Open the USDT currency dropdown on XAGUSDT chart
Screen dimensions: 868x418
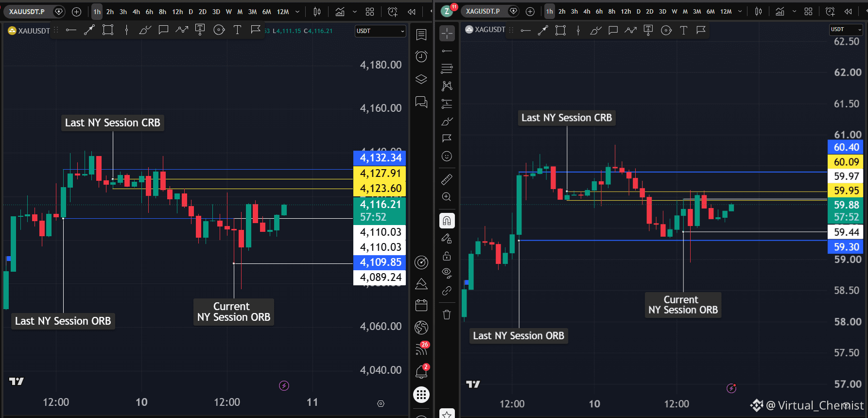[x=846, y=30]
